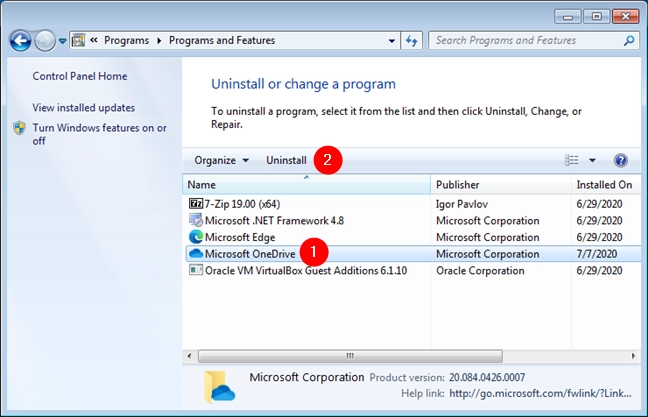
Task: Open recent pages dropdown arrow
Action: (62, 41)
